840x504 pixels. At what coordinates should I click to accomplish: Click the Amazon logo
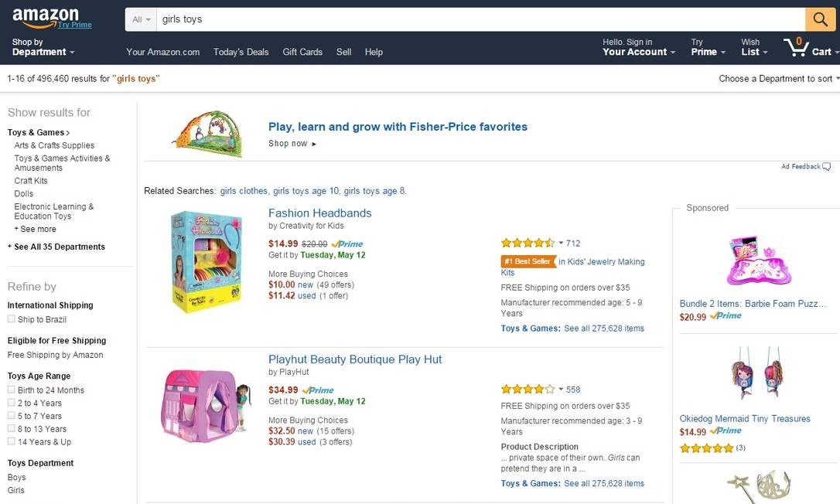46,17
